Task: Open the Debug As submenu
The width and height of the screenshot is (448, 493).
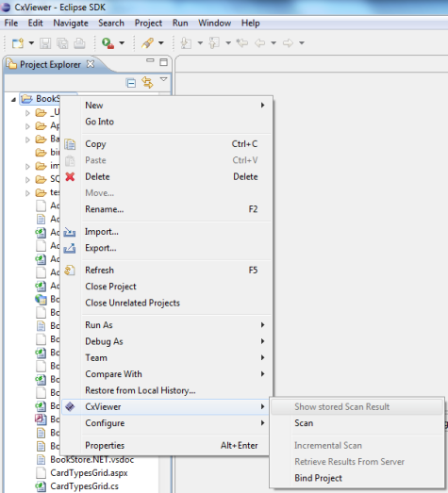Action: pos(167,341)
